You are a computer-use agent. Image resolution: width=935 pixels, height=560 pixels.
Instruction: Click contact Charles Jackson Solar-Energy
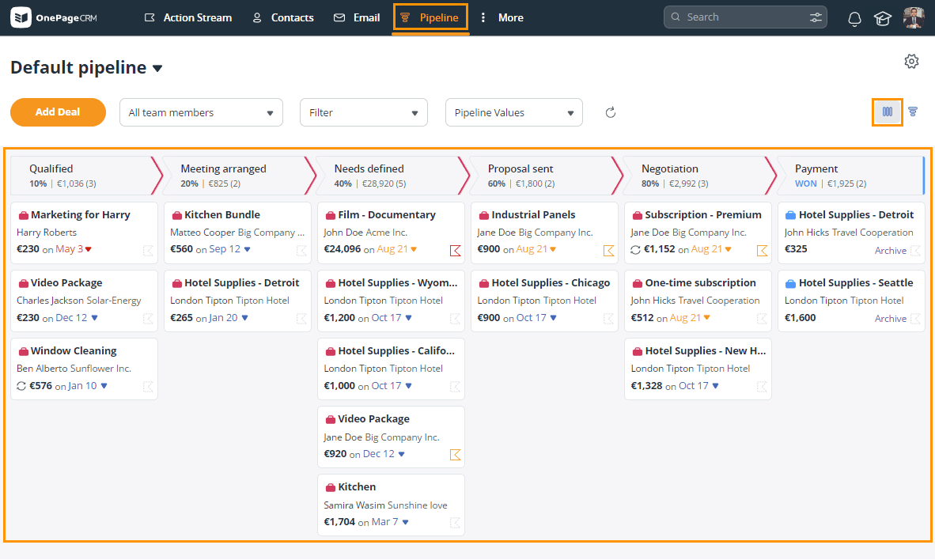tap(79, 301)
